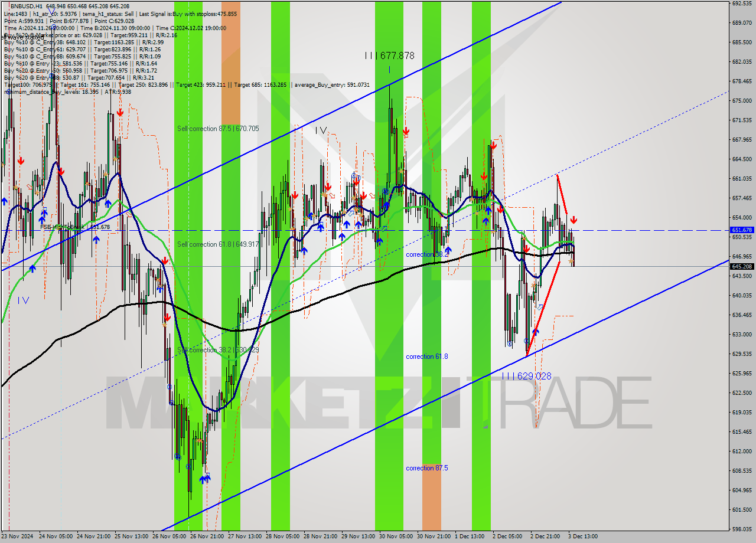This screenshot has width=756, height=543.
Task: Click the 682.010 price axis value
Action: coord(741,61)
